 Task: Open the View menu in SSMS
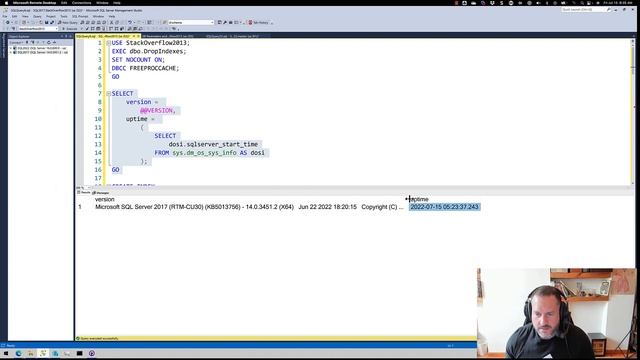(25, 16)
